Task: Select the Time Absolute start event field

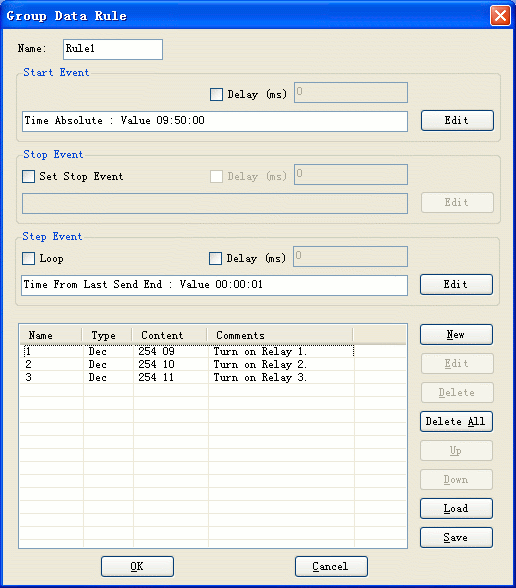Action: pos(215,121)
